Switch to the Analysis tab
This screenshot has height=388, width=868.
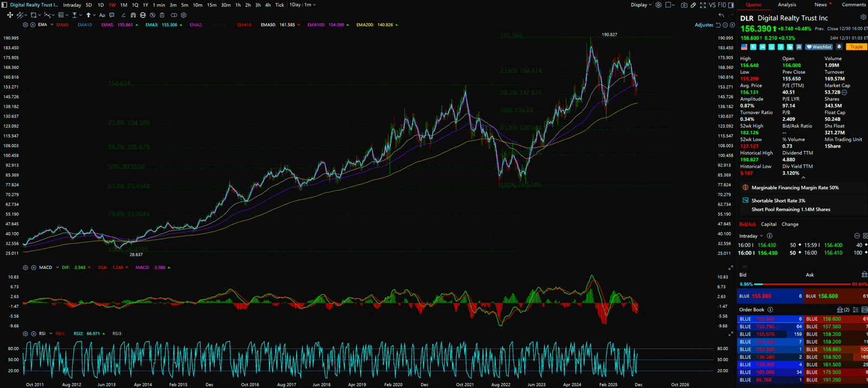[787, 5]
